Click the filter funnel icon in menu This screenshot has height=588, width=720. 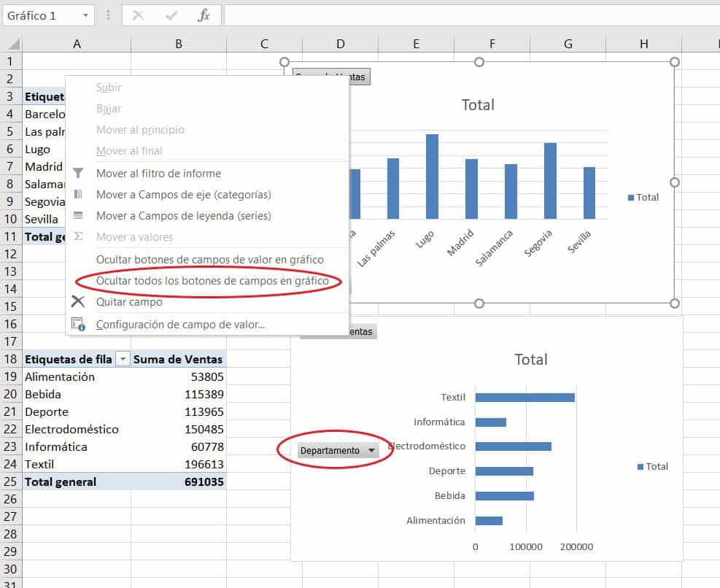[78, 173]
